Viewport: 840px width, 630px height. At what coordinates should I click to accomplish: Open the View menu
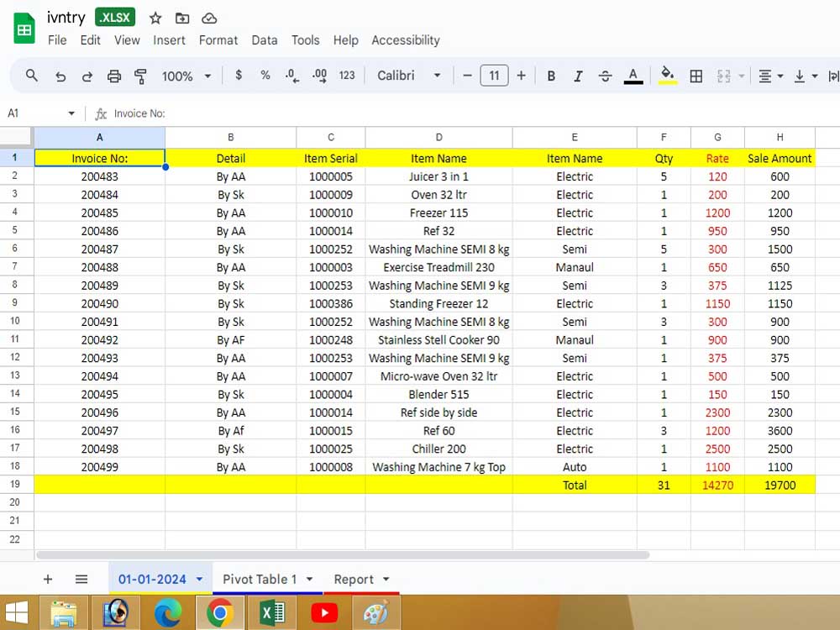tap(127, 40)
